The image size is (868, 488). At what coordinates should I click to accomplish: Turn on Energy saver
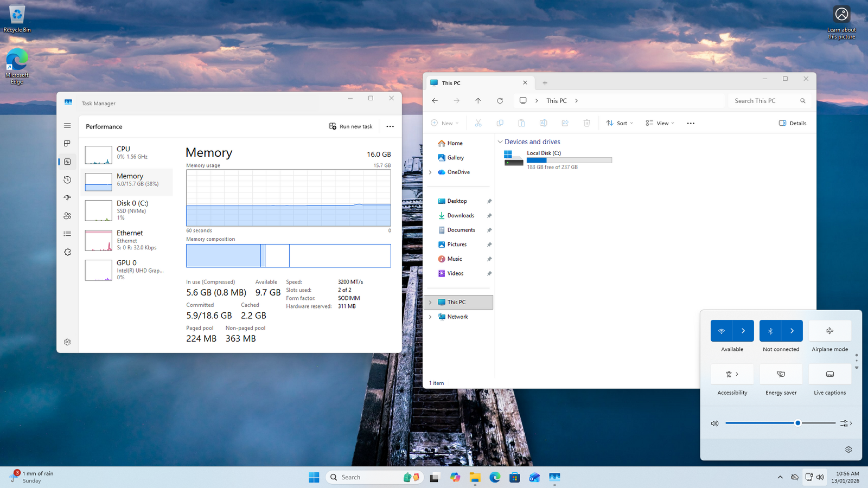pyautogui.click(x=781, y=374)
